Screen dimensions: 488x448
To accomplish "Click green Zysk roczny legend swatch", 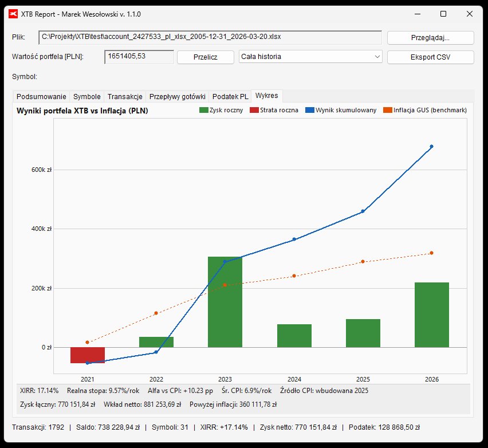I will point(203,110).
